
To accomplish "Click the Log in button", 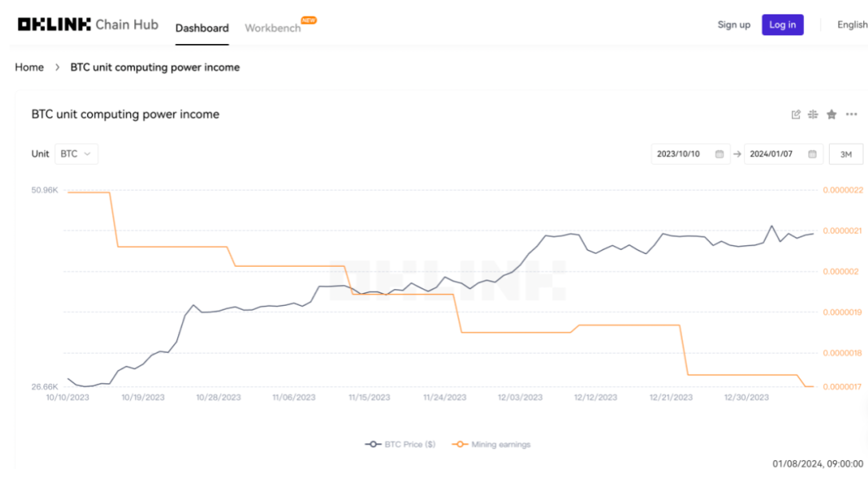I will pos(783,25).
